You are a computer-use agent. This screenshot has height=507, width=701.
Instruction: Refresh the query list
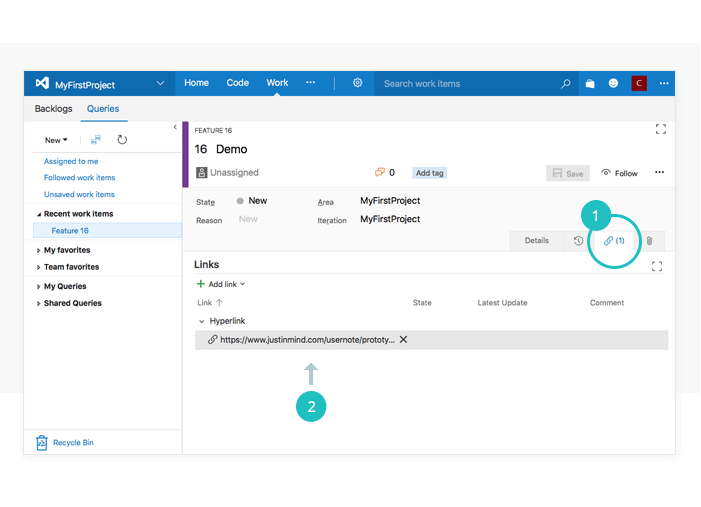[x=122, y=140]
